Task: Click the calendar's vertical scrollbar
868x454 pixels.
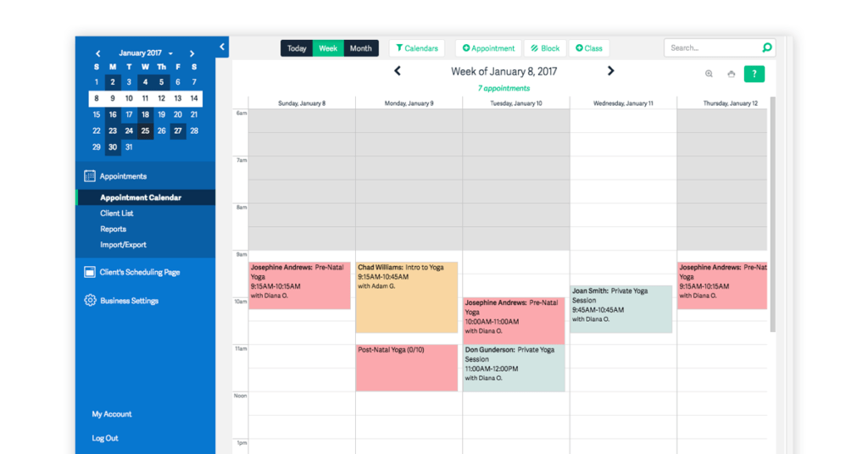Action: point(771,212)
